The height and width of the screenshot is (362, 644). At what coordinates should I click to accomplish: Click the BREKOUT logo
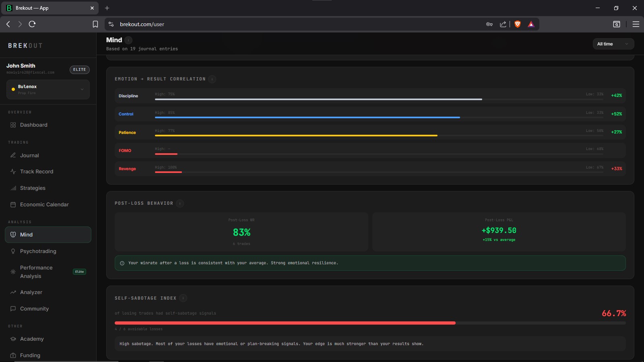tap(25, 46)
